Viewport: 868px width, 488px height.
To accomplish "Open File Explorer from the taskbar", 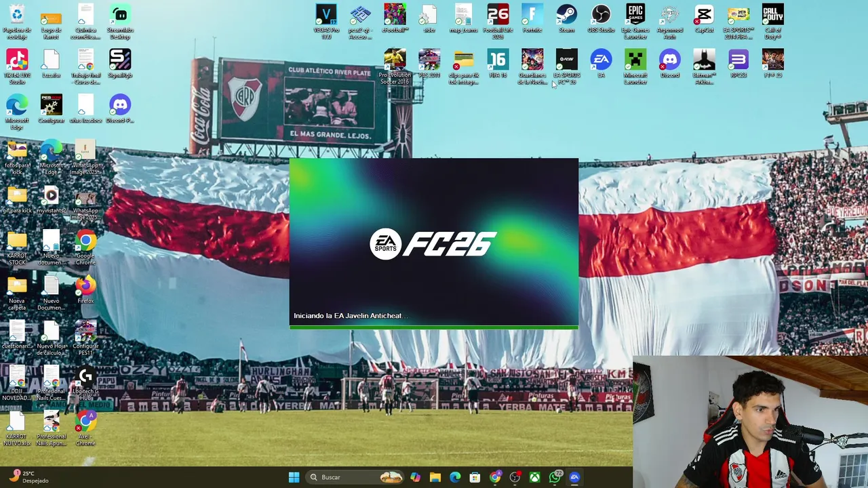I will pos(435,477).
